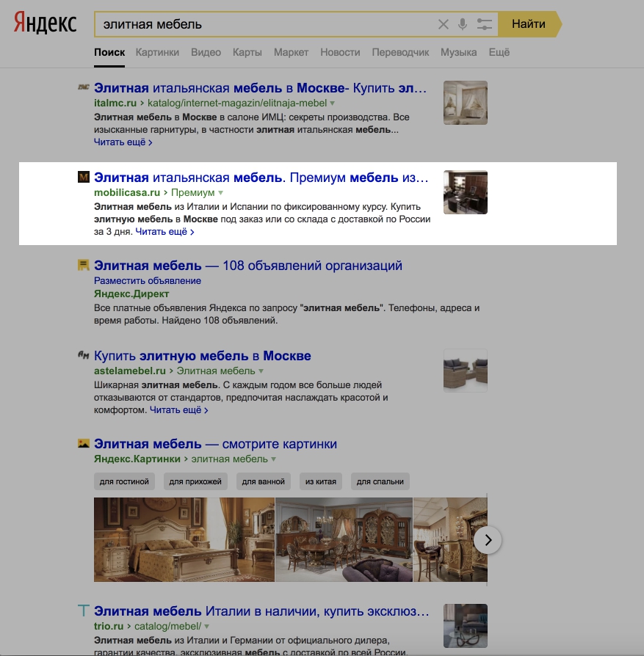Open Элитная мебель — смотрите картинки link

[215, 443]
